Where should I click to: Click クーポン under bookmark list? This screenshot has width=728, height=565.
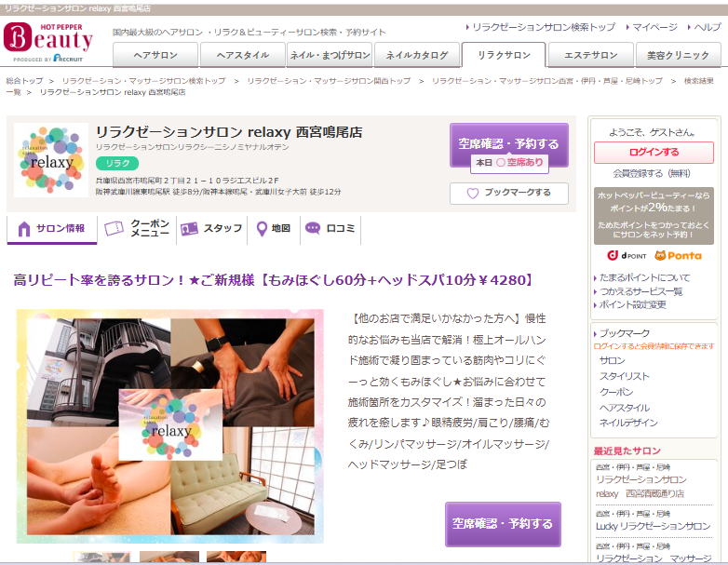pos(616,392)
